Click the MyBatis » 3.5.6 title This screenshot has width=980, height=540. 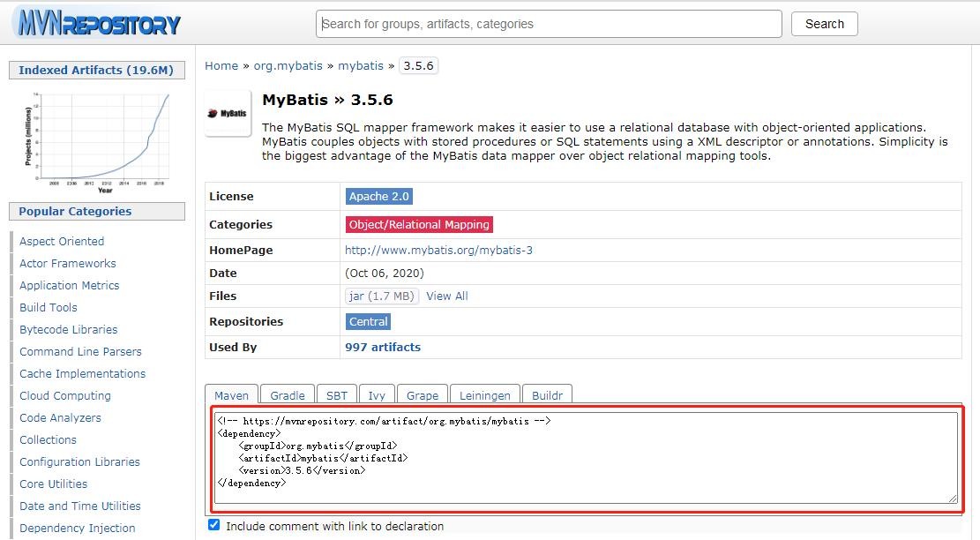327,100
